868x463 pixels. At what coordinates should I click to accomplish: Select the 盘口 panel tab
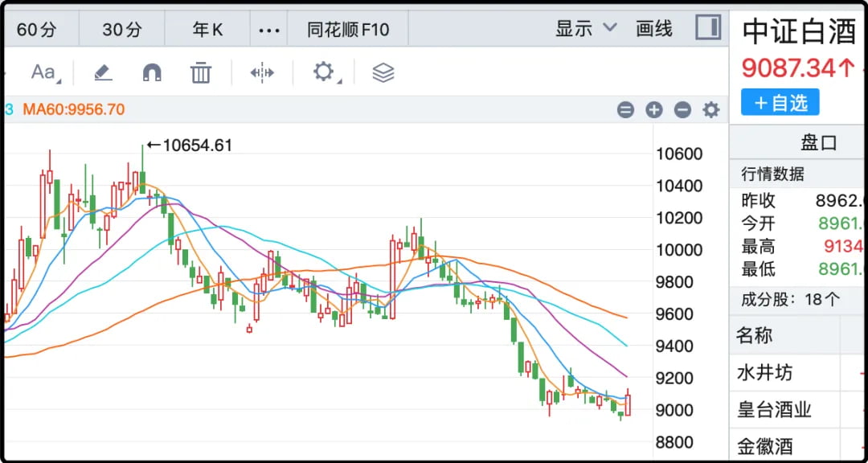[x=818, y=143]
